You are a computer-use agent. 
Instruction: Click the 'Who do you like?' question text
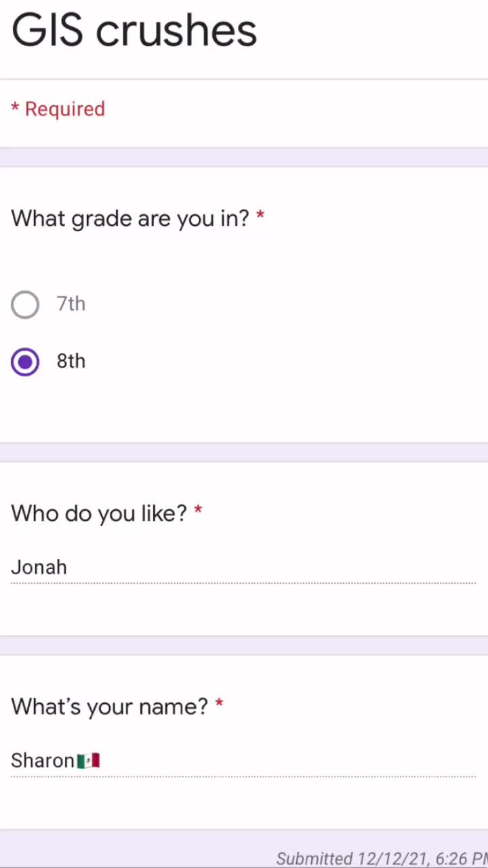99,513
